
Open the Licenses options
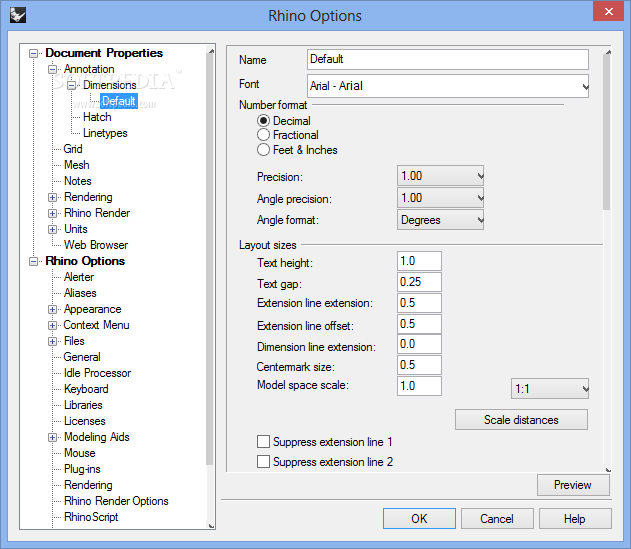[x=85, y=421]
